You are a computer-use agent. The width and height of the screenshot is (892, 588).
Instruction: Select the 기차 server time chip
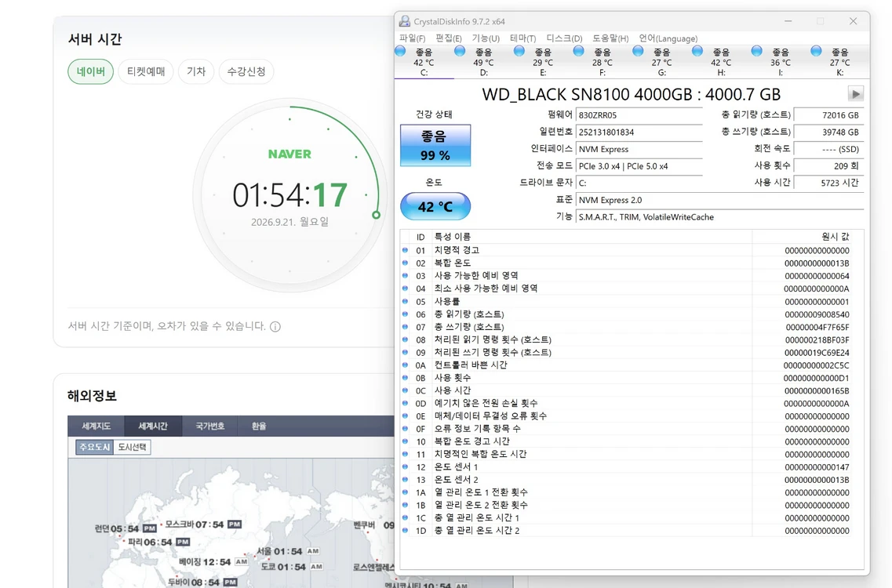click(x=195, y=71)
